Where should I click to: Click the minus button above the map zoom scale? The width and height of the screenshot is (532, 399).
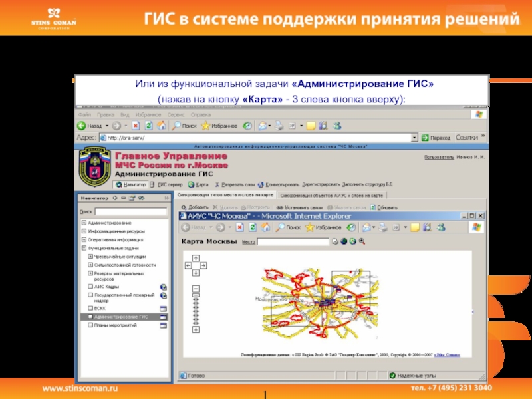[196, 289]
